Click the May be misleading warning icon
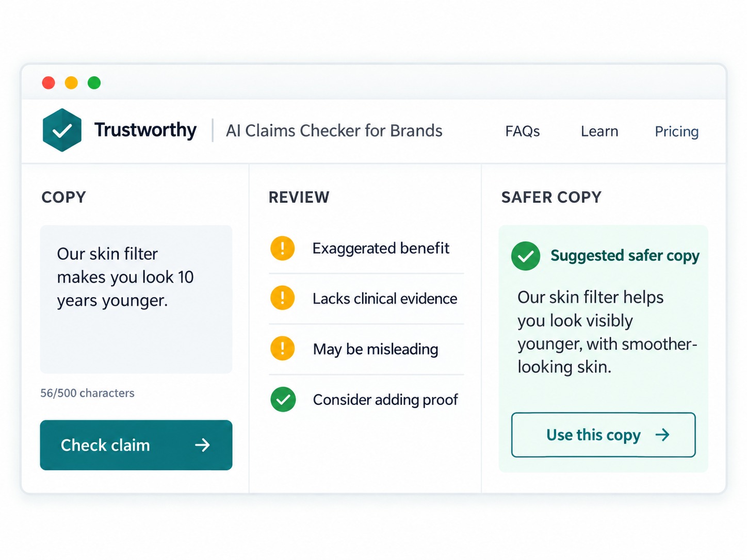This screenshot has width=747, height=560. tap(282, 349)
